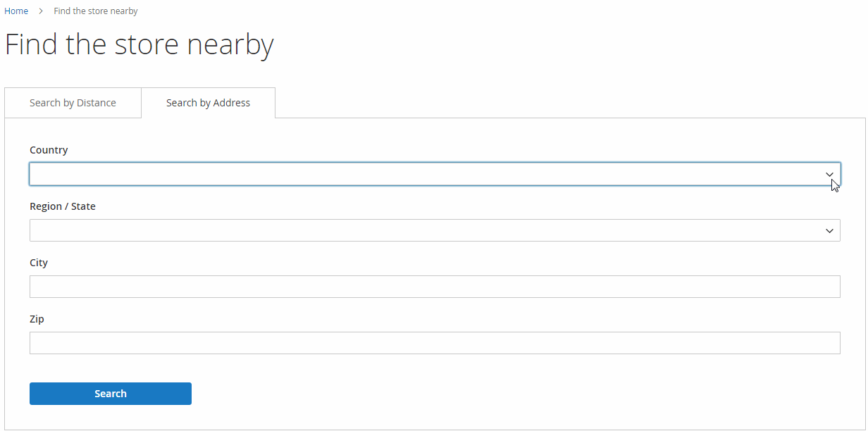Click the empty tab strip beside Search by Address
Image resolution: width=868 pixels, height=431 pixels.
(570, 103)
